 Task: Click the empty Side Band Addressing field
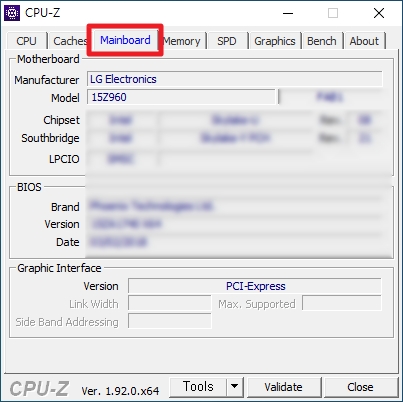point(170,321)
